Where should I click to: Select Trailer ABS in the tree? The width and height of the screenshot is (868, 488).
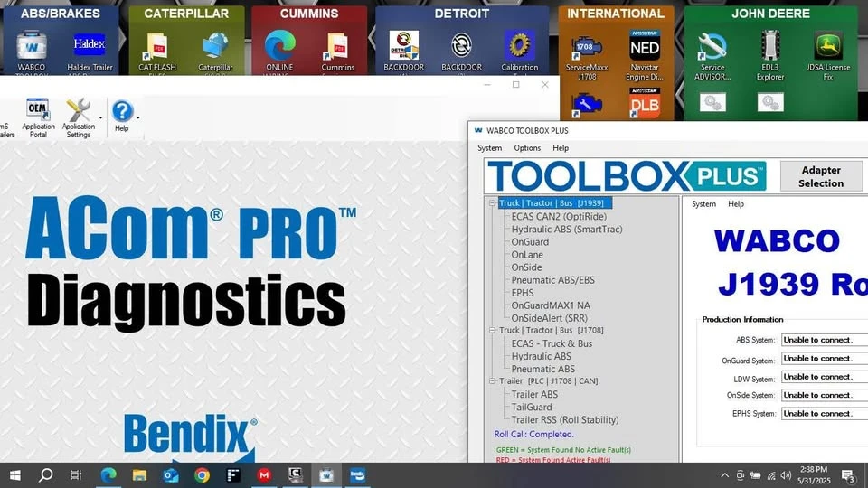tap(534, 395)
